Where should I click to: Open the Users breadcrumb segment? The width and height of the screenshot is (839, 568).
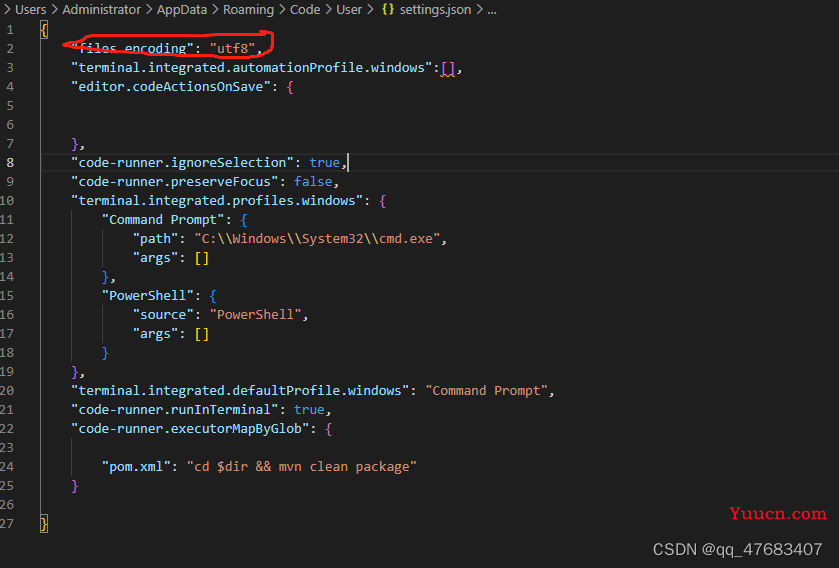tap(30, 10)
